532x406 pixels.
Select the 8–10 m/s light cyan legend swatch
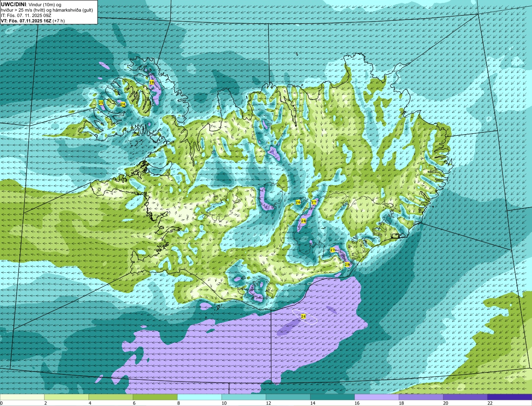(x=199, y=397)
